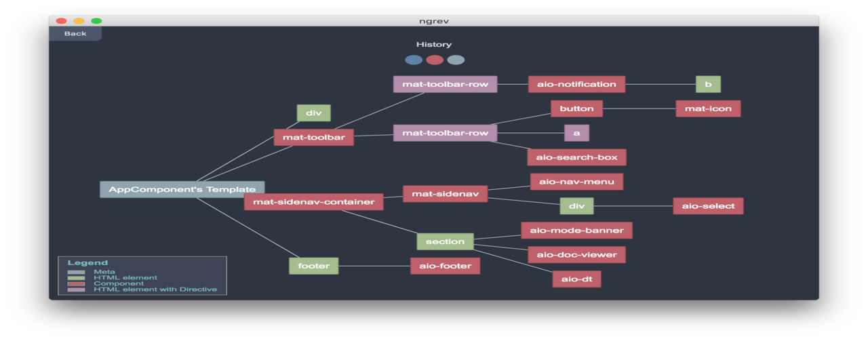The image size is (868, 339).
Task: Select the mat-icon component node
Action: pos(708,108)
